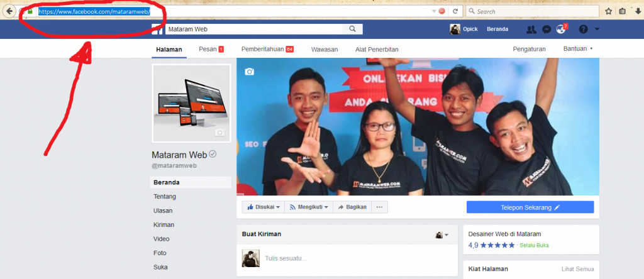Screen dimensions: 644x279
Task: Go to Beranda in the blue top bar
Action: [x=497, y=29]
